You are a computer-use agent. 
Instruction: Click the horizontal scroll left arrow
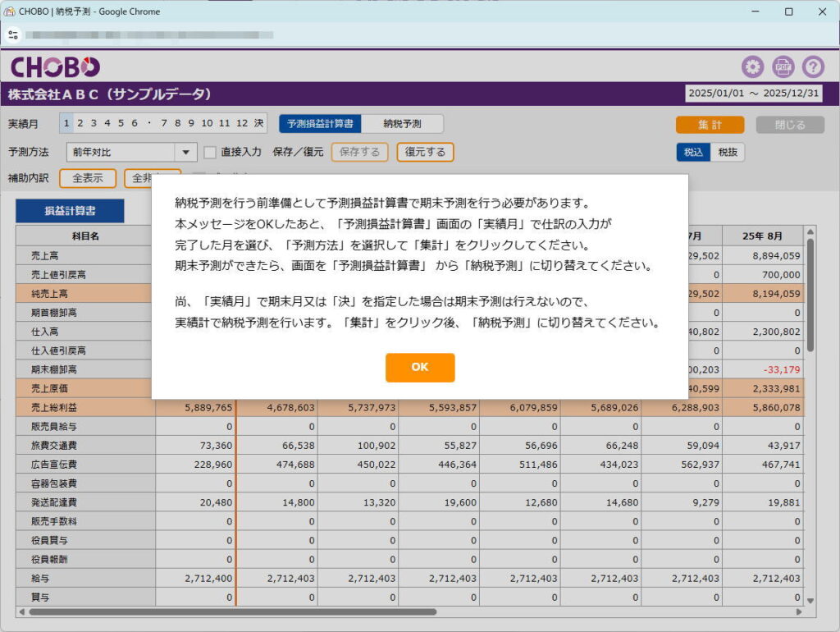22,611
